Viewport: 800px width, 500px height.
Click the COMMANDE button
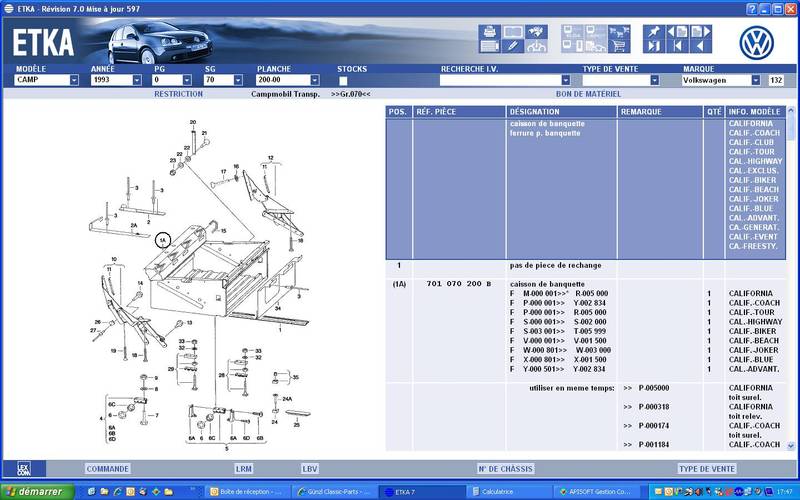108,468
